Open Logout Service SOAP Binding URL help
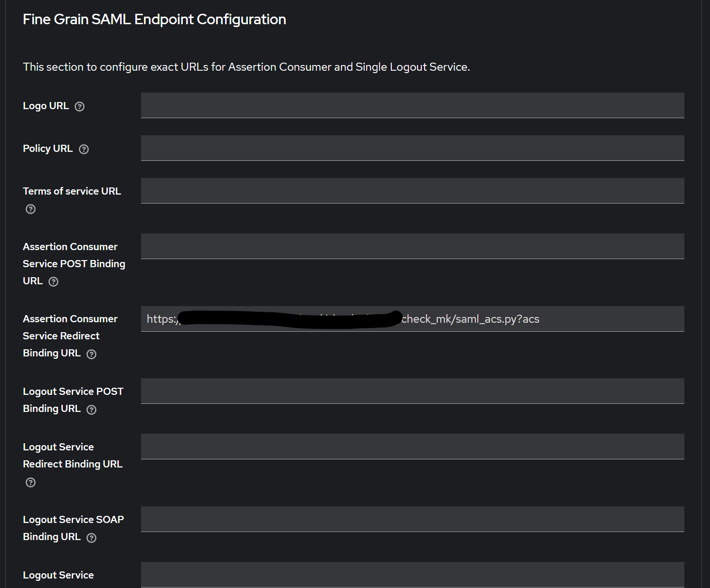This screenshot has height=588, width=710. tap(92, 537)
